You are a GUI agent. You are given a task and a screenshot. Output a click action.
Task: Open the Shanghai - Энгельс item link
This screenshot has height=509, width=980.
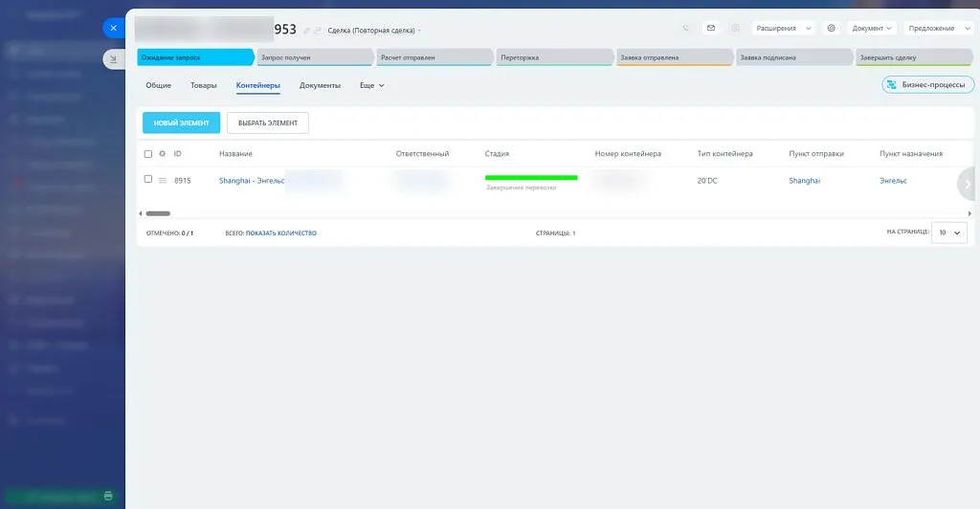(x=252, y=181)
